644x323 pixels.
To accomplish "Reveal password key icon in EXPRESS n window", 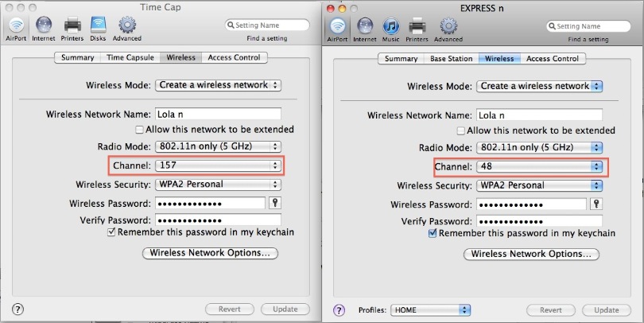I will pos(596,204).
